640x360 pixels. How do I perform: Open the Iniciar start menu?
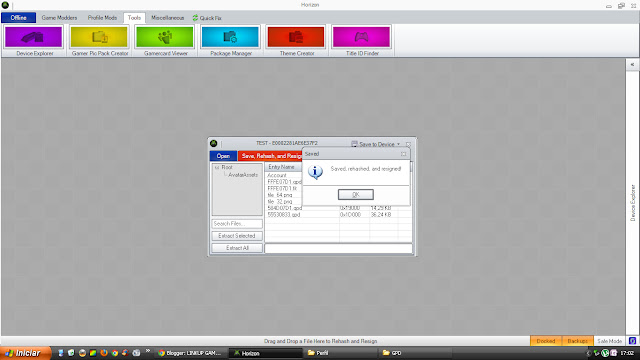(25, 353)
